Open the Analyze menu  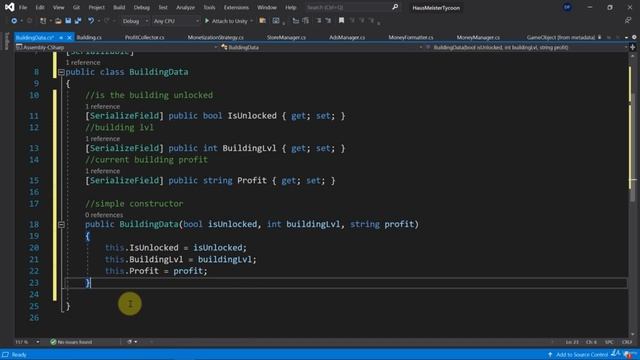185,7
